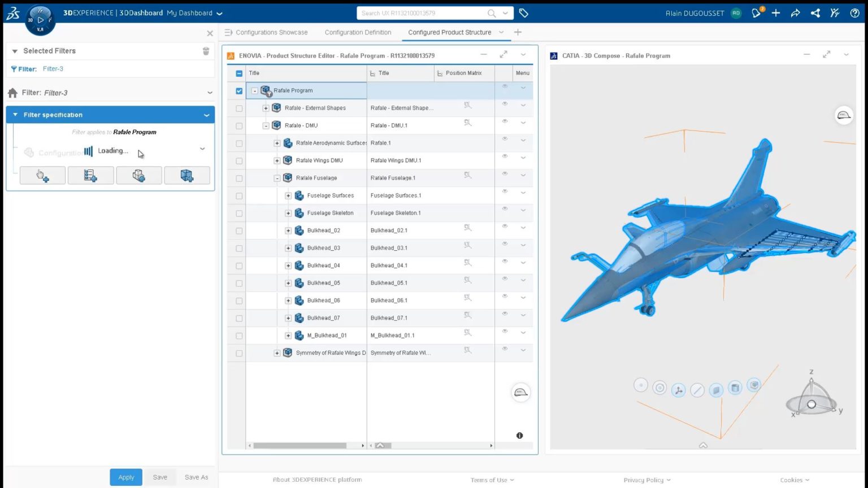Click the hand-pointer add selection button
This screenshot has width=868, height=488.
click(42, 175)
